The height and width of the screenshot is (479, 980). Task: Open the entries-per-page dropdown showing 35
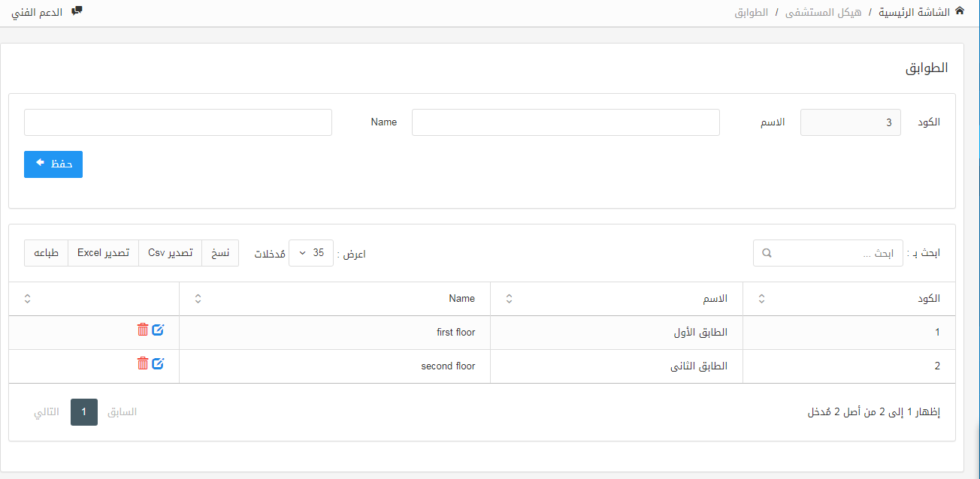pyautogui.click(x=311, y=253)
